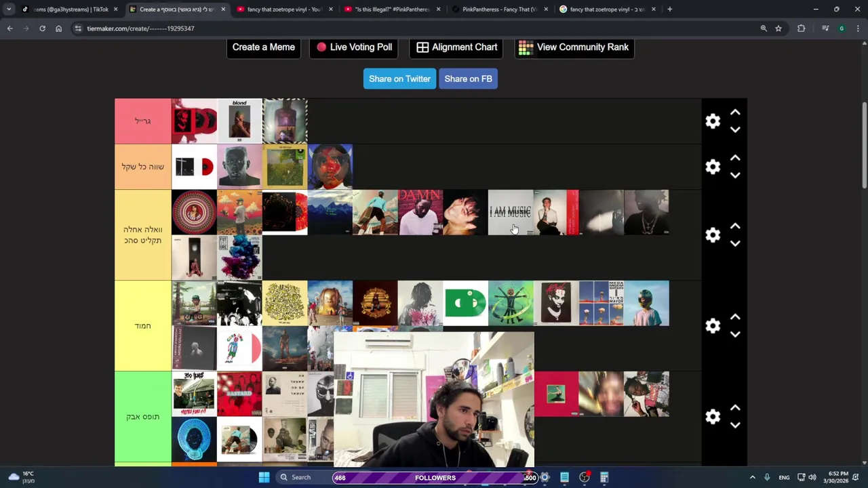
Task: Move the שווה כל שקל tier down
Action: [735, 175]
